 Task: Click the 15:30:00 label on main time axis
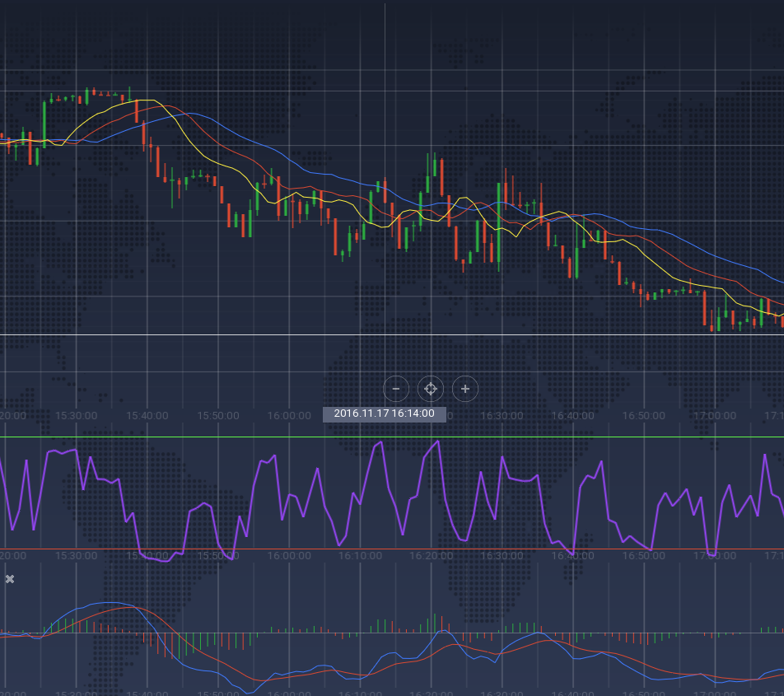pyautogui.click(x=76, y=416)
